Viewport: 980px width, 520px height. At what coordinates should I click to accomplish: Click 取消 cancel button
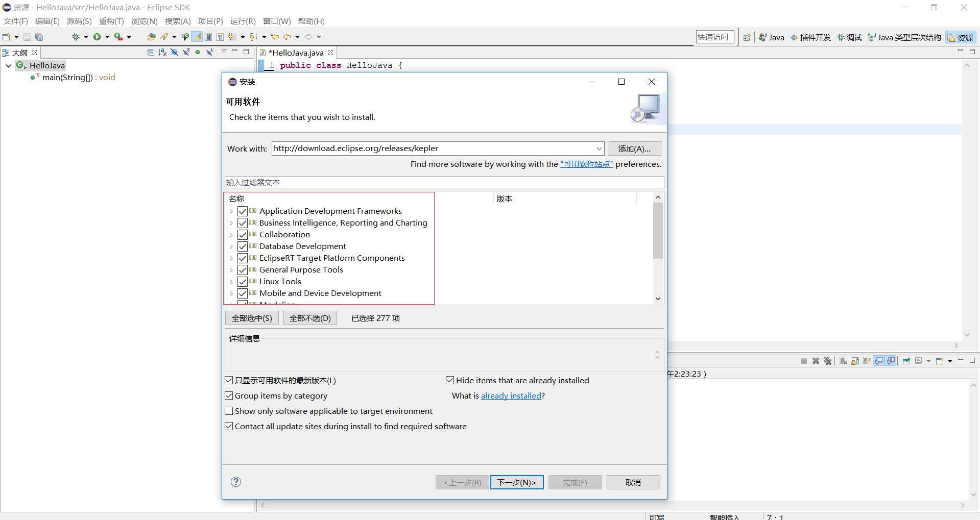tap(633, 482)
